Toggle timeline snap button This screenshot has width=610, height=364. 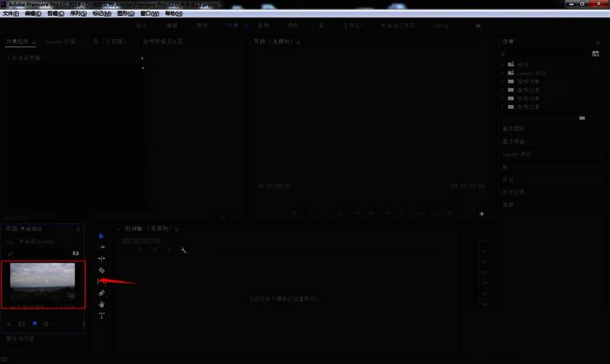(x=140, y=251)
